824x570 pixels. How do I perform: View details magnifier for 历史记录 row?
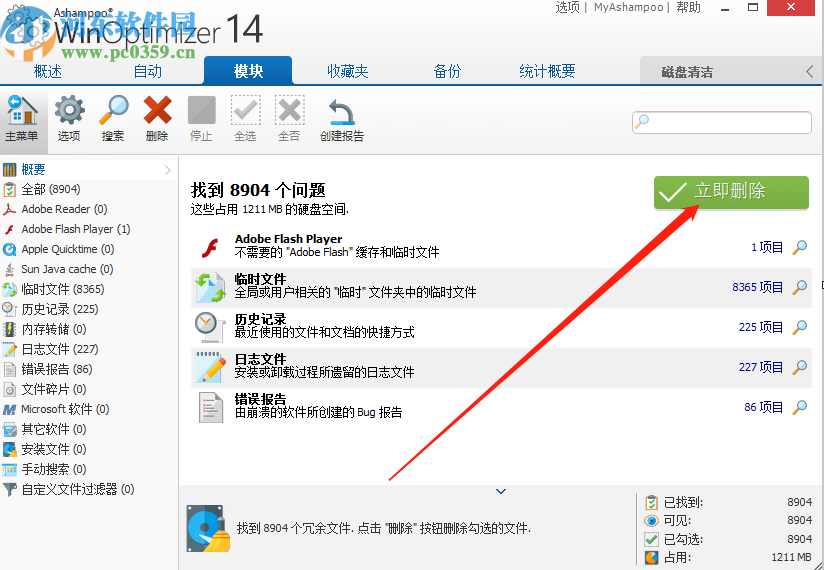pyautogui.click(x=799, y=327)
